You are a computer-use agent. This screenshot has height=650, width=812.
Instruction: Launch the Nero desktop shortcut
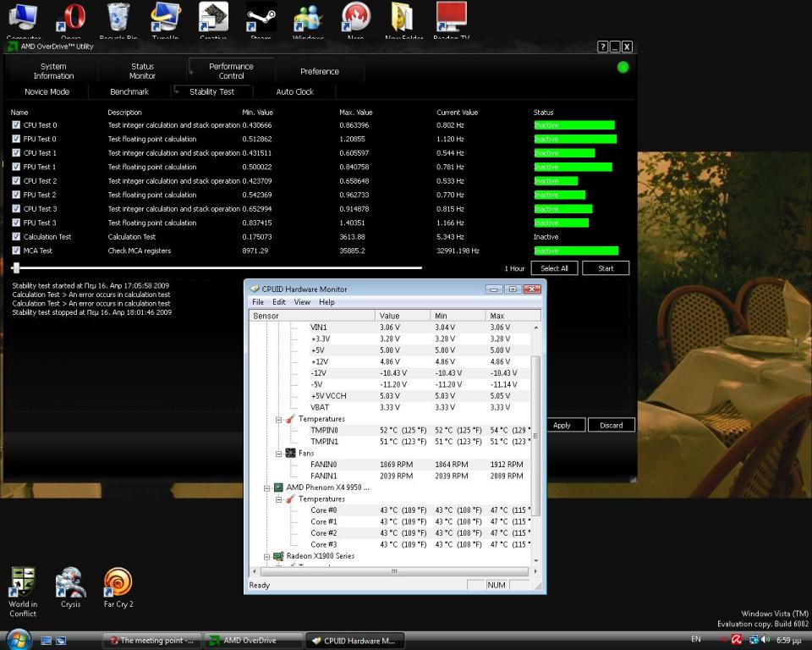pos(356,19)
